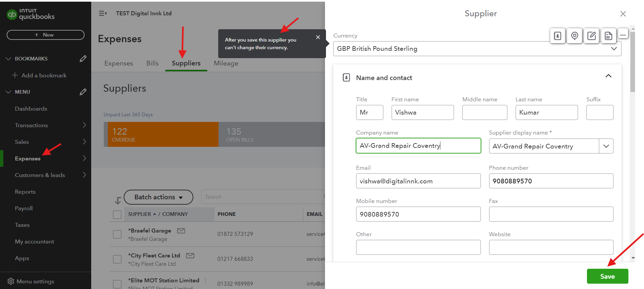The width and height of the screenshot is (644, 289).
Task: Dismiss the currency tooltip
Action: pos(318,37)
